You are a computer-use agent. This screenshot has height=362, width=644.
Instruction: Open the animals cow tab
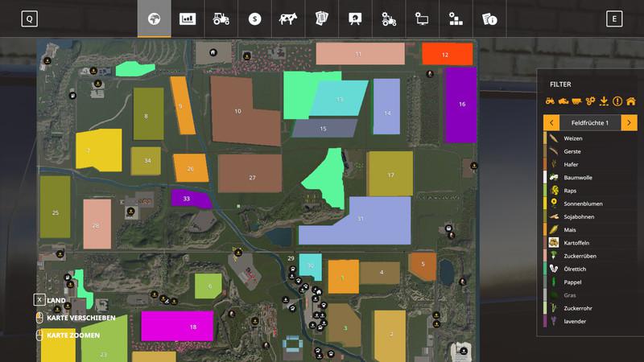pos(287,19)
